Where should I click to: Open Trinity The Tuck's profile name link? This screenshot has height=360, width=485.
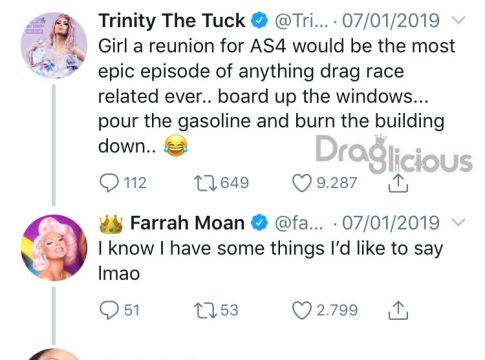(x=172, y=21)
